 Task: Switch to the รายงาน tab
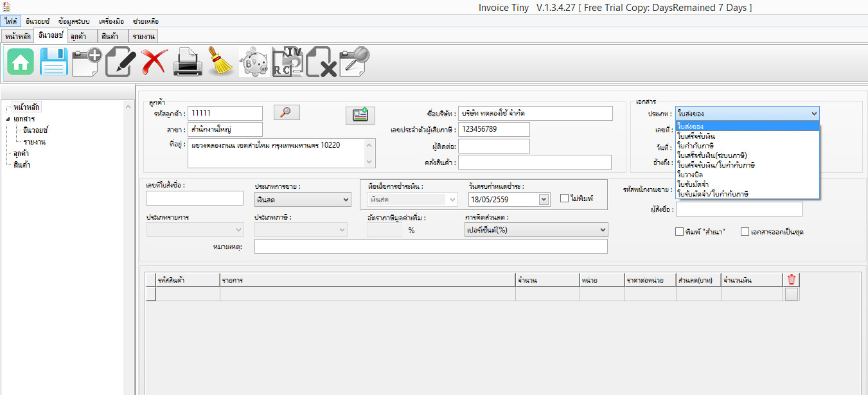coord(143,36)
